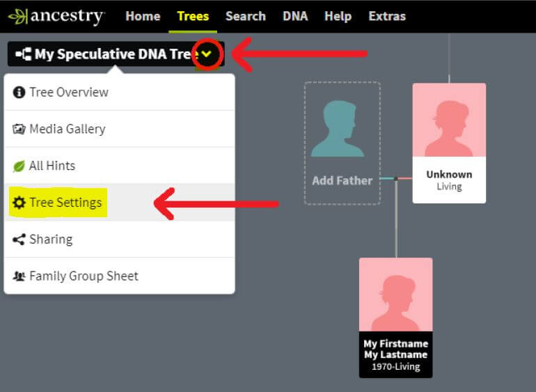Open the Search menu
536x392 pixels.
246,16
